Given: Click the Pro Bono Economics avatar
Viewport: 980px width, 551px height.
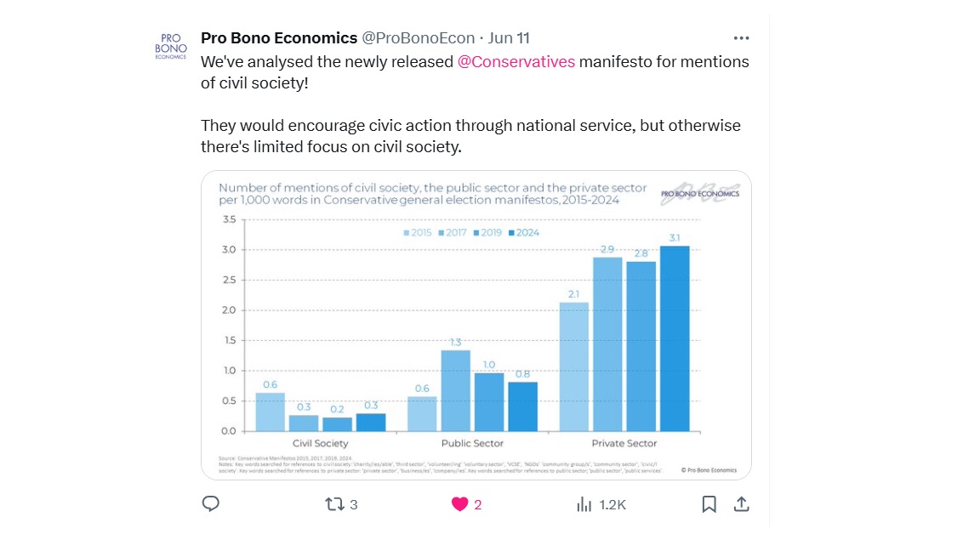Looking at the screenshot, I should pyautogui.click(x=171, y=47).
